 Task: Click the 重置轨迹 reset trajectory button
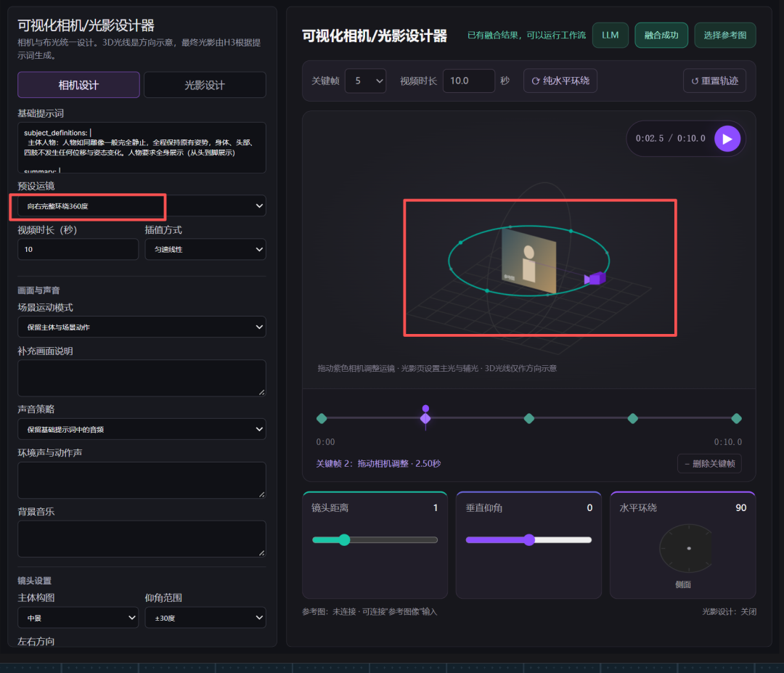(714, 81)
